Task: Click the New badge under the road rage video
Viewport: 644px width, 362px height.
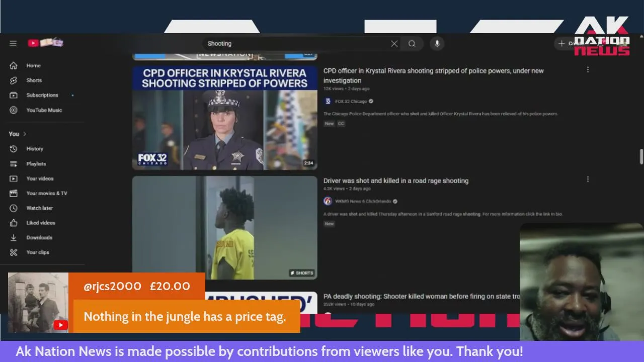Action: 329,224
